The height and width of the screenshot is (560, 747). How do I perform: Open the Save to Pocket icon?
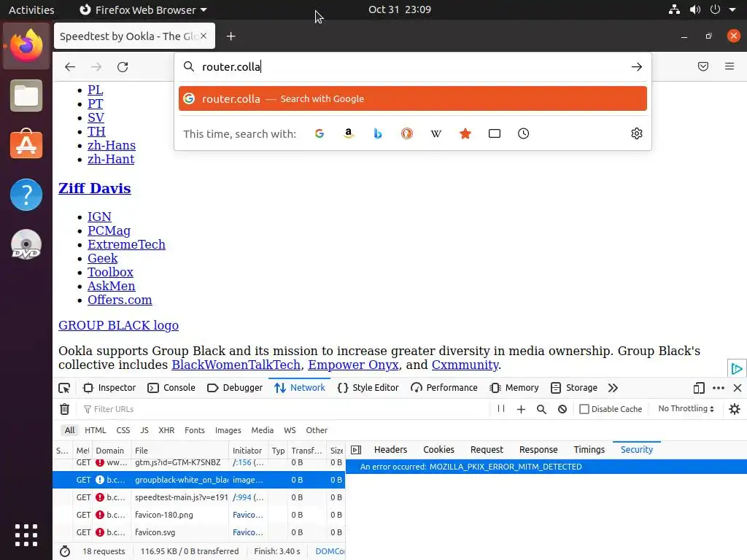pyautogui.click(x=703, y=66)
